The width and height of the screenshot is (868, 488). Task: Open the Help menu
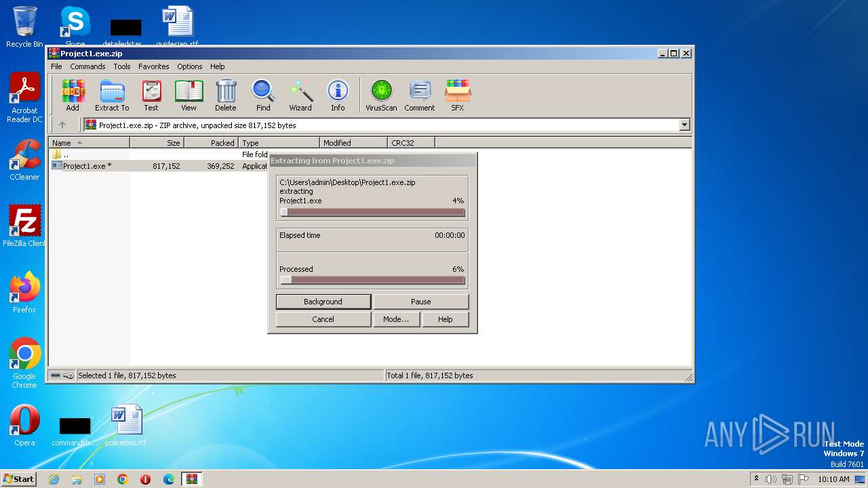[217, 66]
